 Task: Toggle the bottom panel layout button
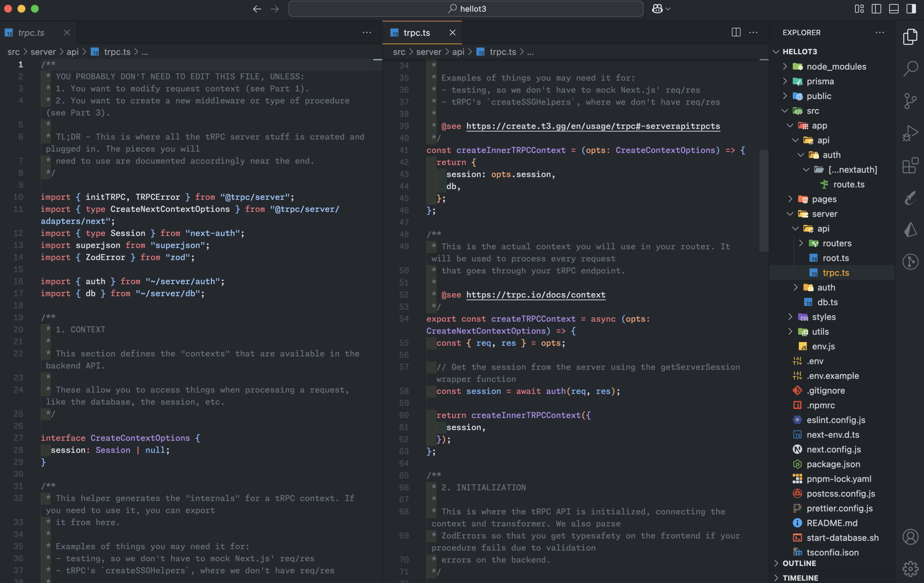[x=893, y=9]
